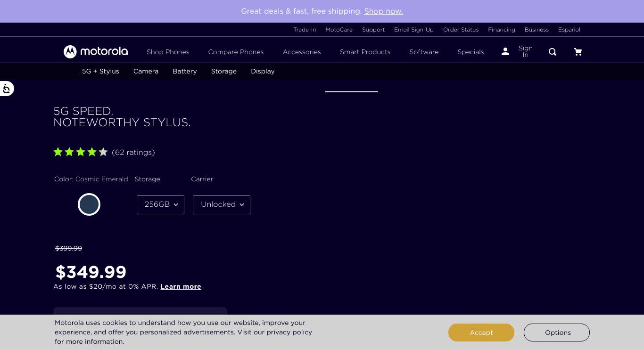Open the Learn more financing link

[181, 286]
